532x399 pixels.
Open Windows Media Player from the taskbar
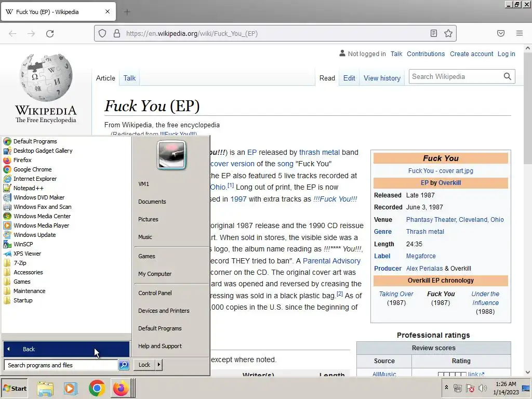(71, 389)
